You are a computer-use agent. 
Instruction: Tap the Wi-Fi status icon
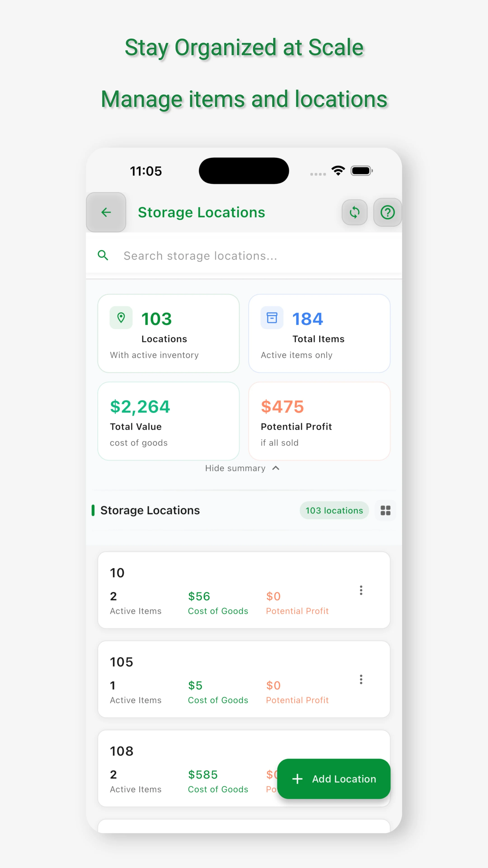338,170
